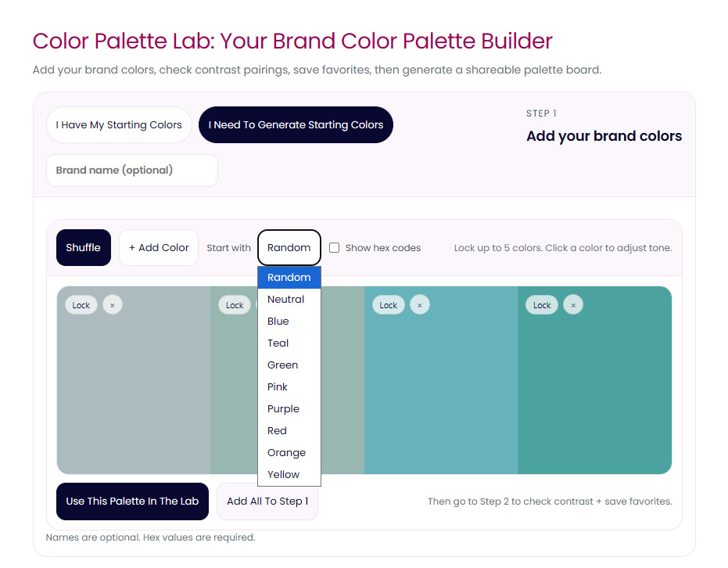The height and width of the screenshot is (568, 728).
Task: Click Use This Palette In The Lab
Action: 132,501
